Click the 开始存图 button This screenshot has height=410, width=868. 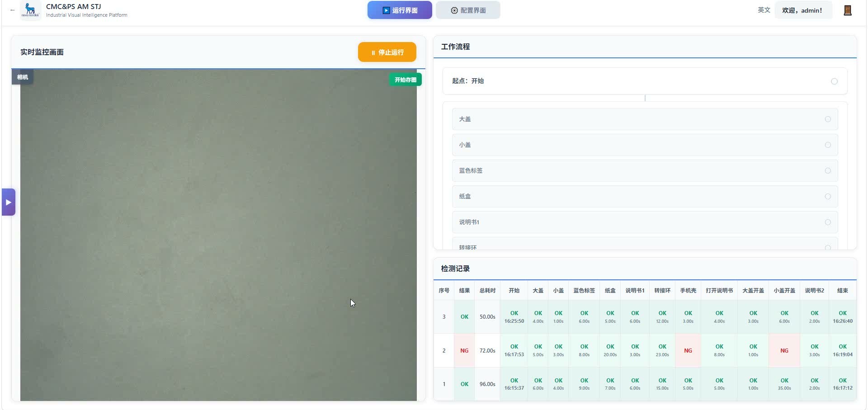pos(406,80)
